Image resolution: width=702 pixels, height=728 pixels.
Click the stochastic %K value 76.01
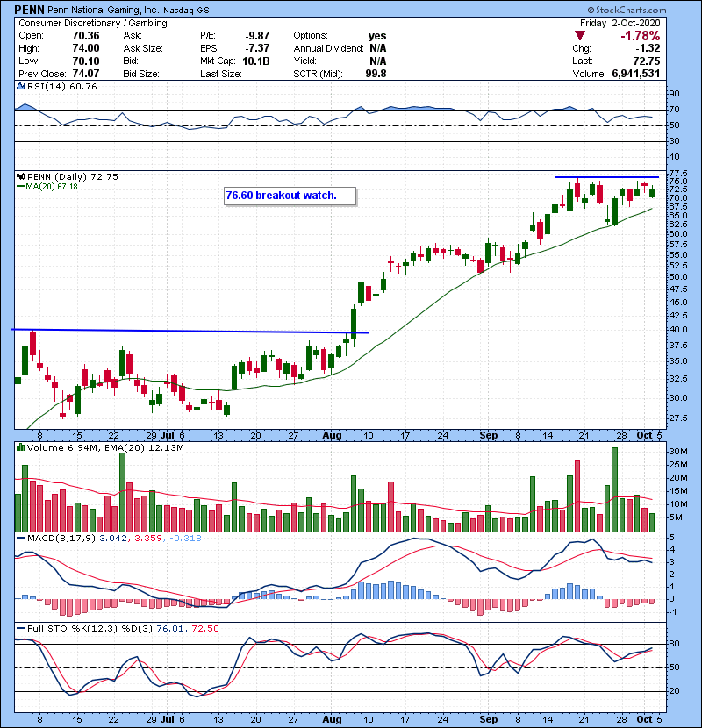coord(169,629)
